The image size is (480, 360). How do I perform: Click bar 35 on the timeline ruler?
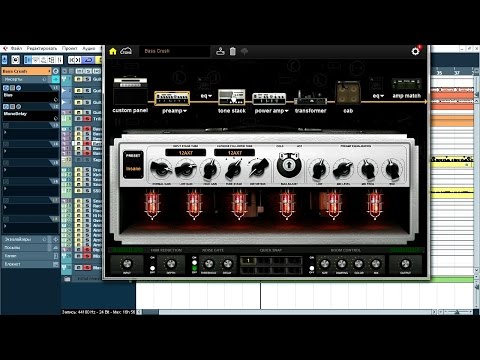pos(439,73)
